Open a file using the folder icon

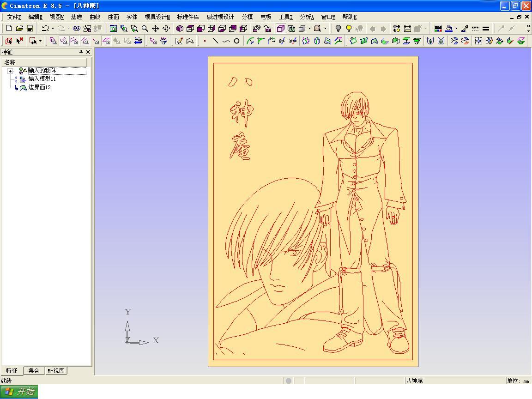click(20, 29)
